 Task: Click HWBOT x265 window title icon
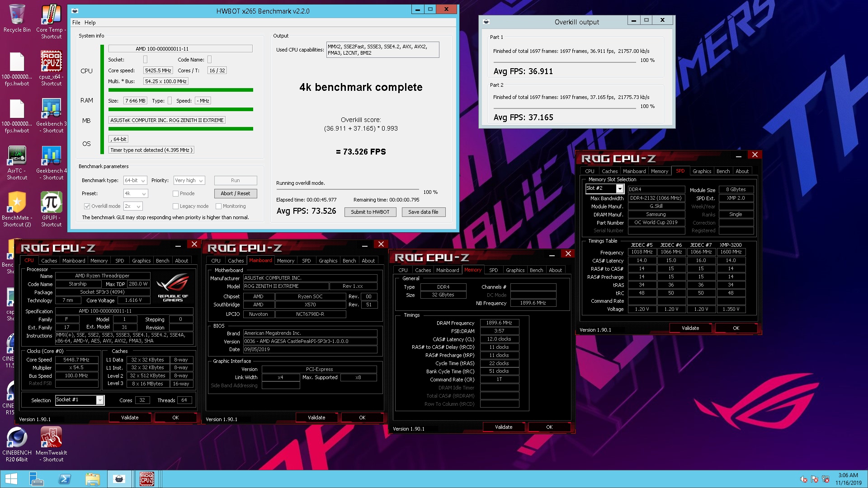[75, 10]
